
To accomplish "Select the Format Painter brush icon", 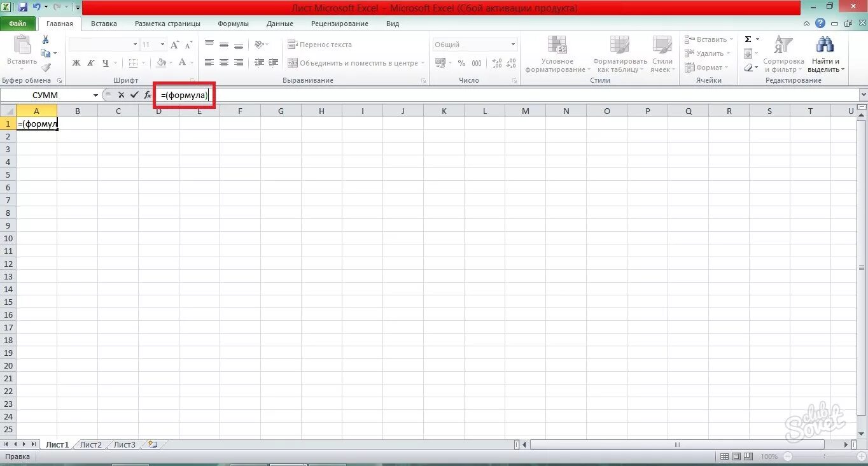I will coord(46,67).
